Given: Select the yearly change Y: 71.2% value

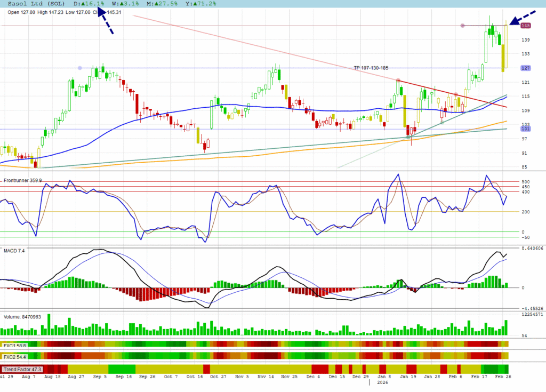Looking at the screenshot, I should 202,4.
